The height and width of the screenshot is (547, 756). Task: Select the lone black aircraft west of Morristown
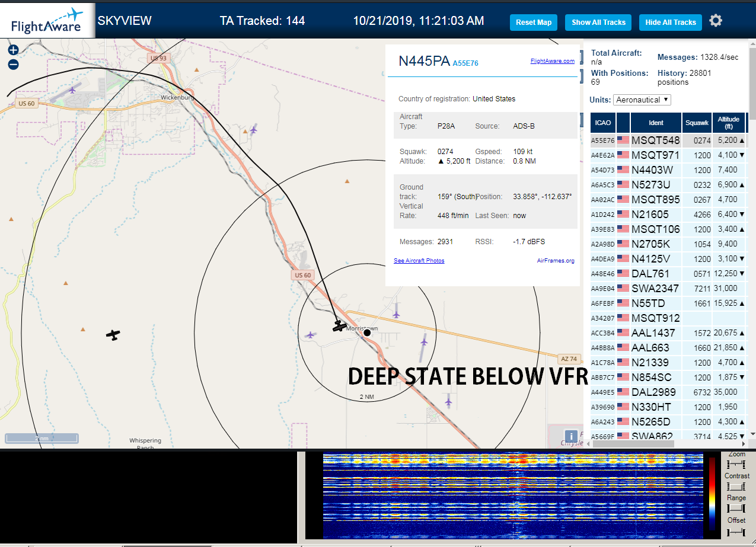tap(113, 335)
